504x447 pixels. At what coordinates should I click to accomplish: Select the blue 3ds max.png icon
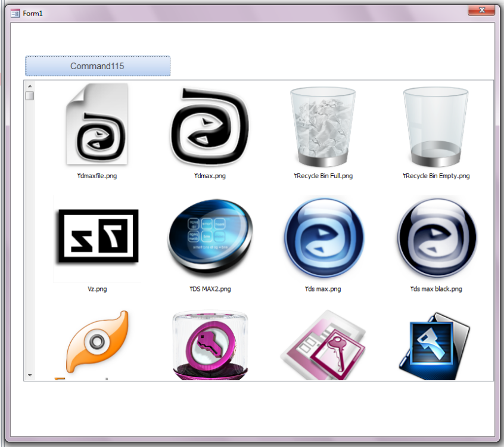[323, 238]
